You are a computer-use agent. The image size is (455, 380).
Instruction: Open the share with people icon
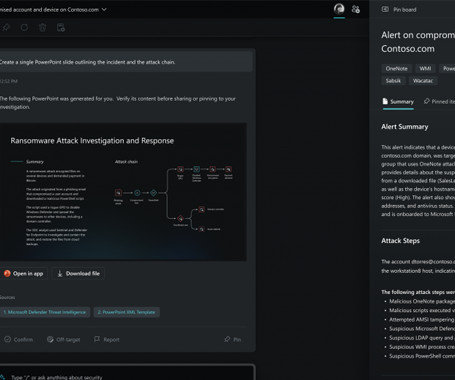coord(356,9)
